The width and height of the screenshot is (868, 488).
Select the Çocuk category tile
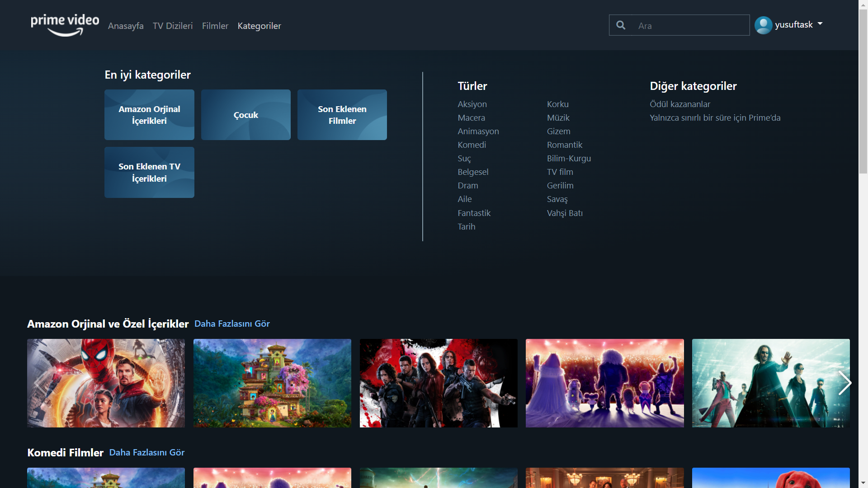point(245,115)
